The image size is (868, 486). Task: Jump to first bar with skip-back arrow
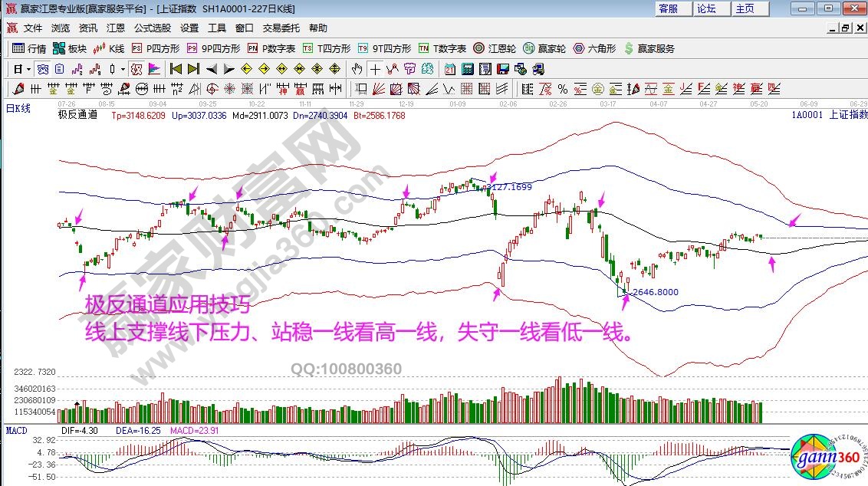coord(176,69)
